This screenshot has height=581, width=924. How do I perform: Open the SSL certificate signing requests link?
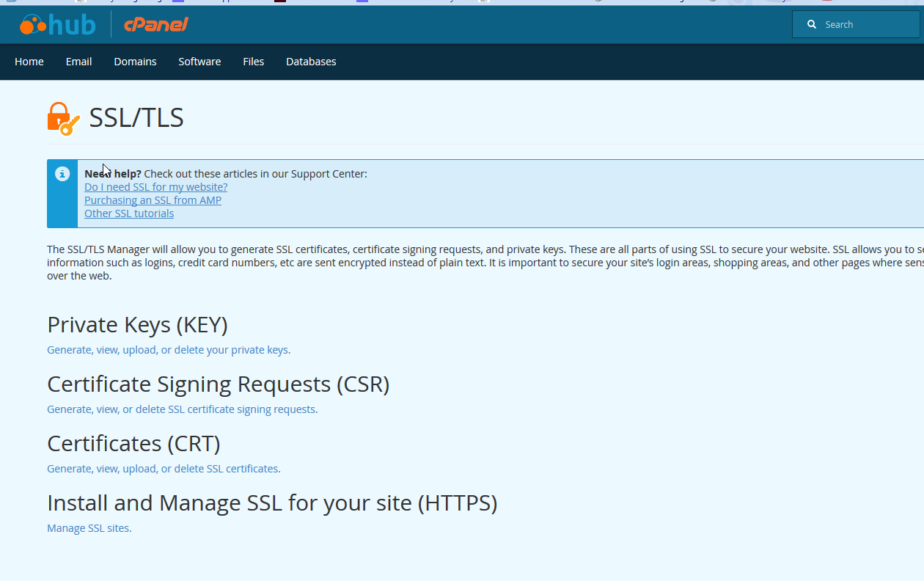(x=182, y=409)
